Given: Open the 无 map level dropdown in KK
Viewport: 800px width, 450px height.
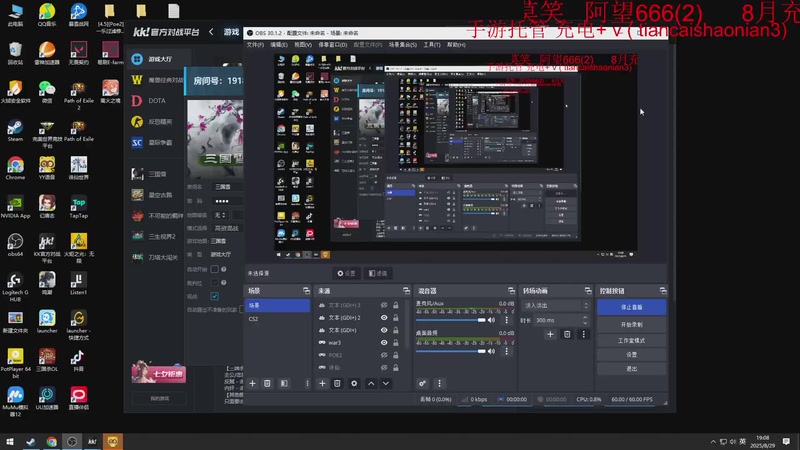Looking at the screenshot, I should (x=220, y=215).
